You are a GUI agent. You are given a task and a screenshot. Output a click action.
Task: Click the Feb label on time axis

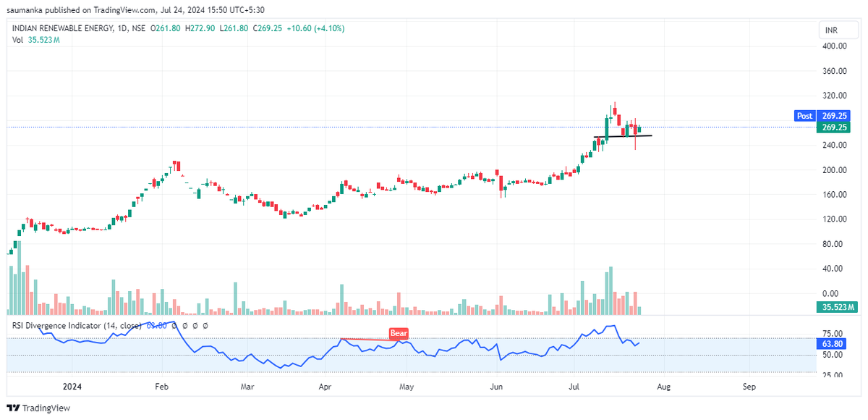(x=162, y=387)
